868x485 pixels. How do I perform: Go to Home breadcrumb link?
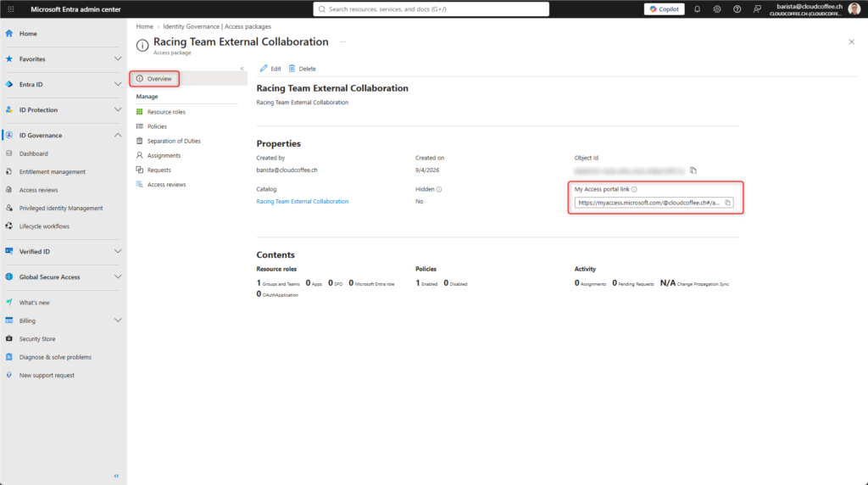click(144, 26)
